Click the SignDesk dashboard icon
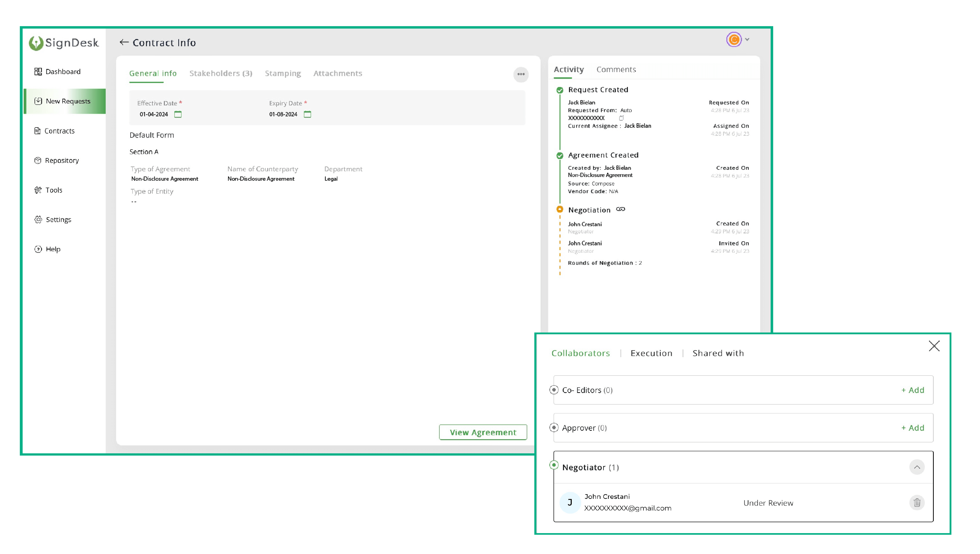The image size is (980, 554). click(x=38, y=71)
